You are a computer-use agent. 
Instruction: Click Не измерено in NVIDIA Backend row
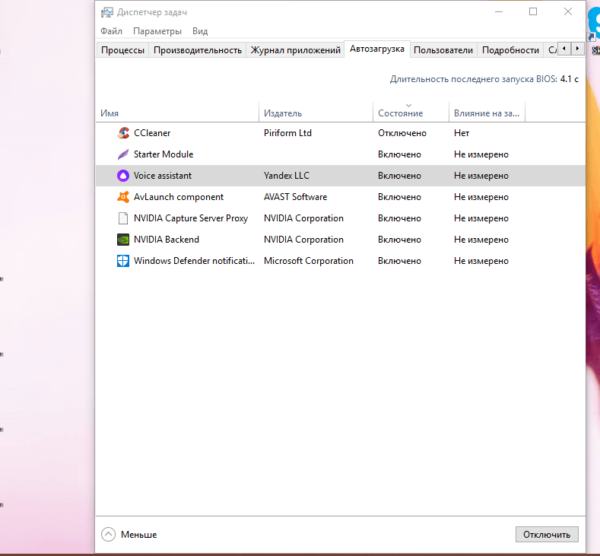pyautogui.click(x=481, y=240)
